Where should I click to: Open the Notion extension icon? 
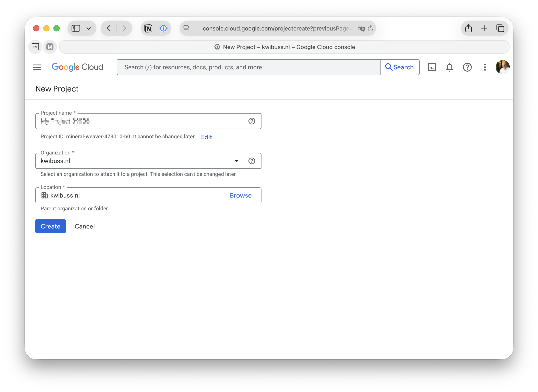tap(148, 29)
